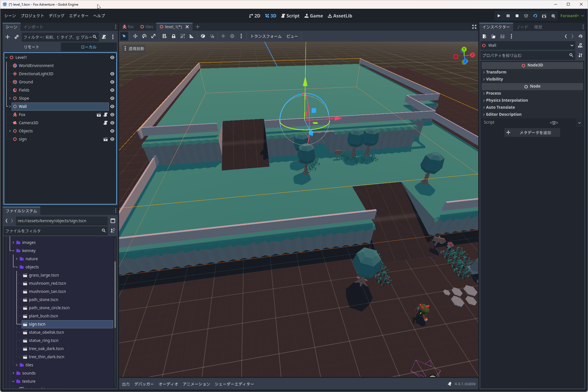Hide the Ground node
The width and height of the screenshot is (588, 392).
[112, 82]
